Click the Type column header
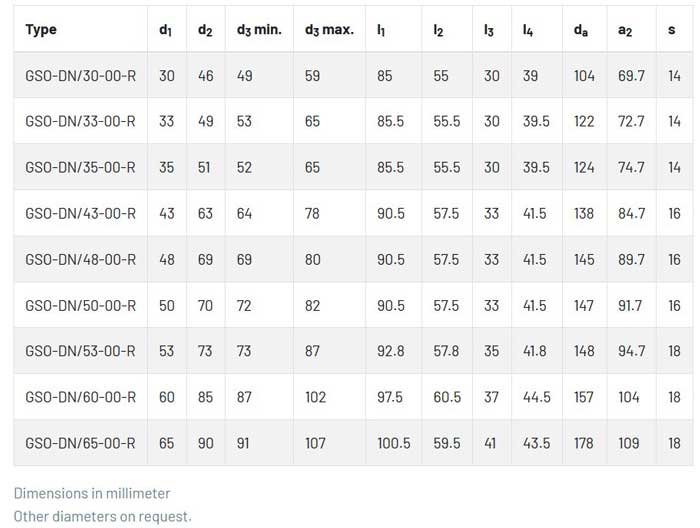 click(x=41, y=30)
